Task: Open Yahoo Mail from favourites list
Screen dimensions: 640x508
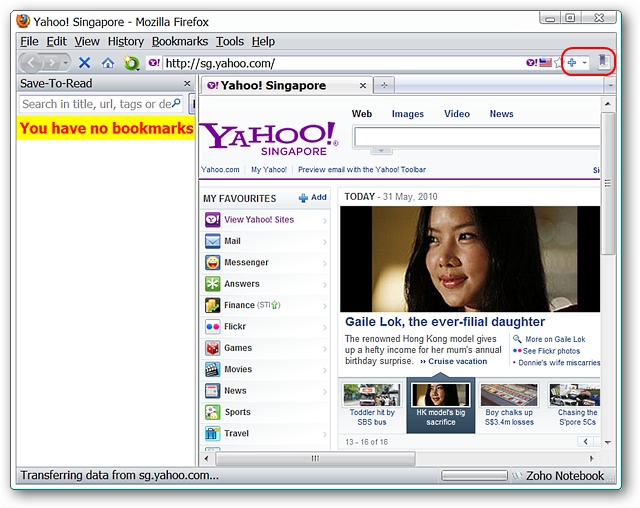Action: [232, 241]
